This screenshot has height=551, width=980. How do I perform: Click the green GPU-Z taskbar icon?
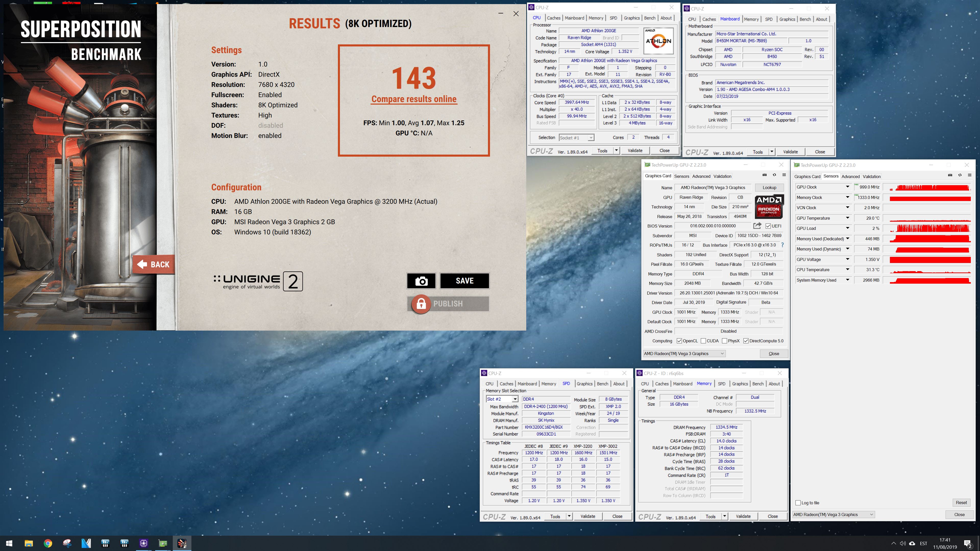163,543
